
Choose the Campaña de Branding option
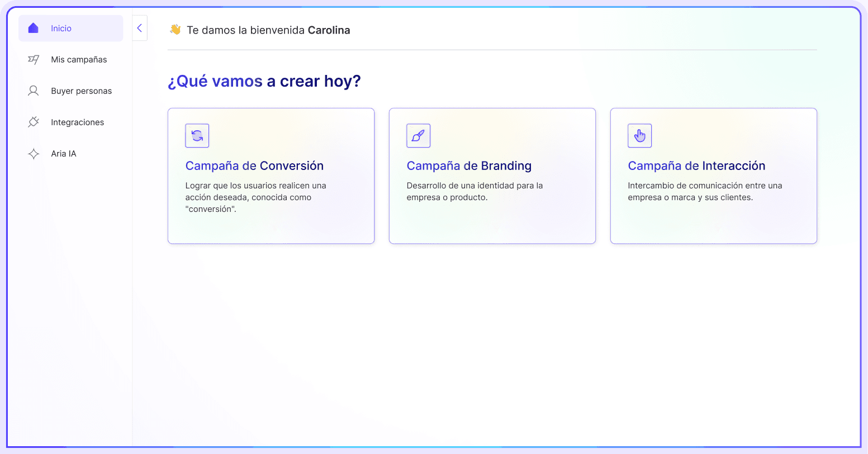coord(492,176)
